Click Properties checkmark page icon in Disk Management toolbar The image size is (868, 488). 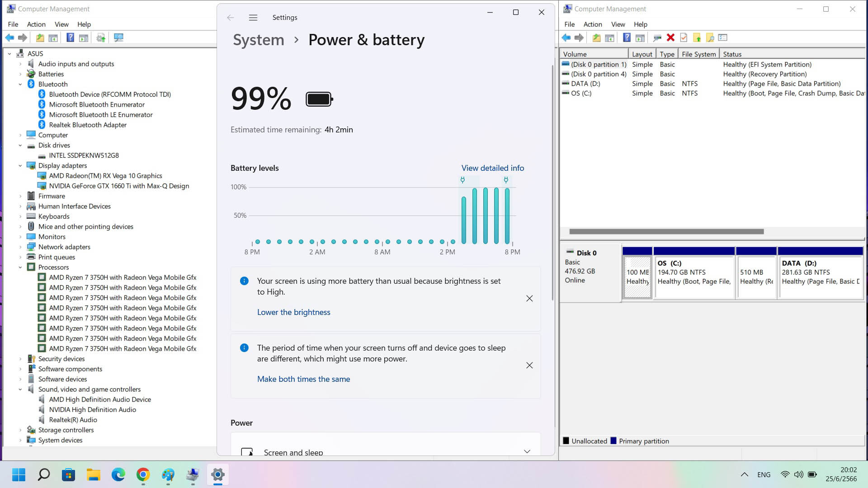pyautogui.click(x=684, y=38)
